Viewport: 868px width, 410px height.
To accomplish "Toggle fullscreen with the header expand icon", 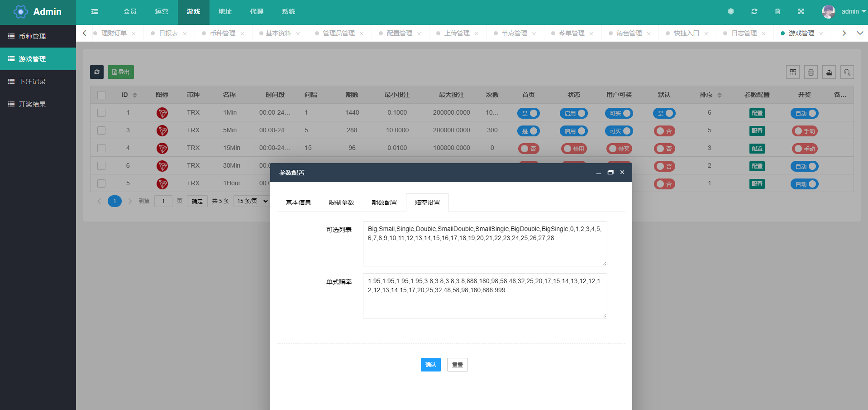I will pyautogui.click(x=801, y=11).
